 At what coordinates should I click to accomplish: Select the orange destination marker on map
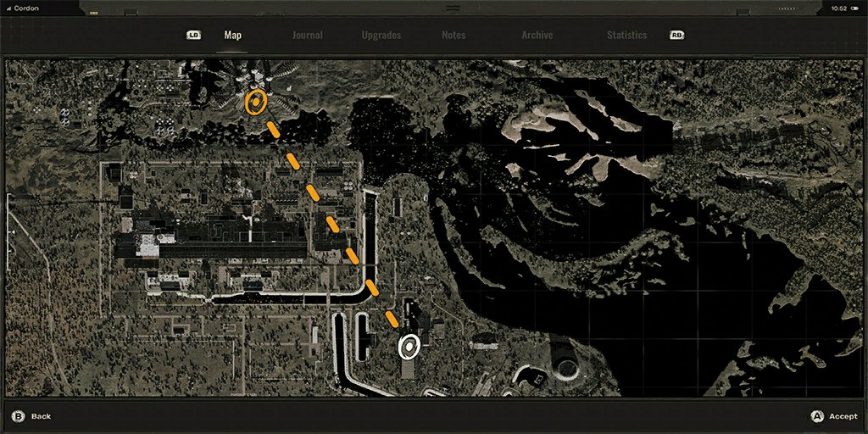256,103
